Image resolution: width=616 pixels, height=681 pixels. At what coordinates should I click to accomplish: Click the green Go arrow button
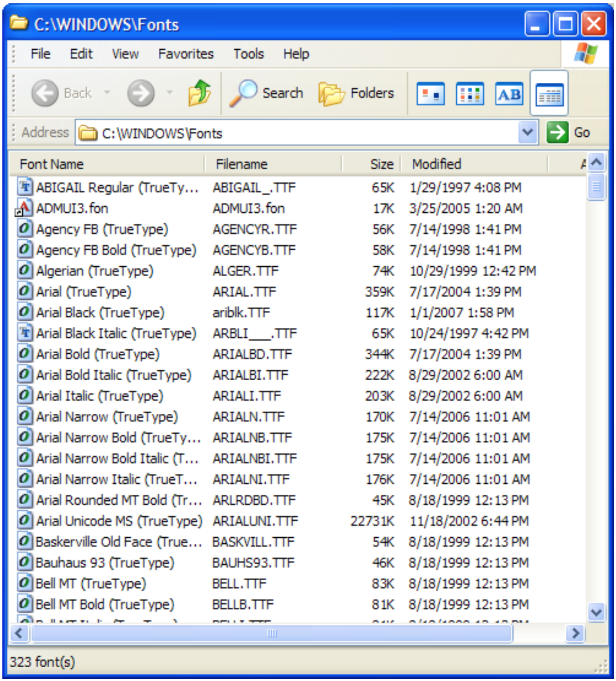pyautogui.click(x=557, y=132)
